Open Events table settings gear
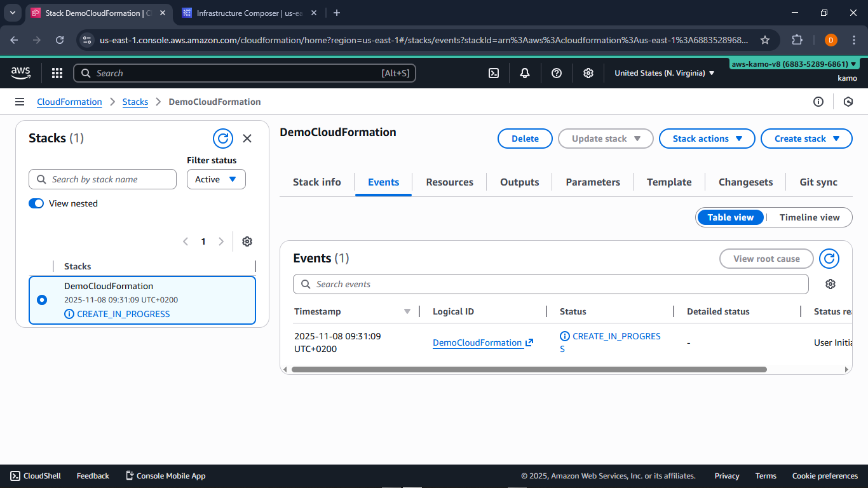Screen dimensions: 868x488 (x=830, y=283)
